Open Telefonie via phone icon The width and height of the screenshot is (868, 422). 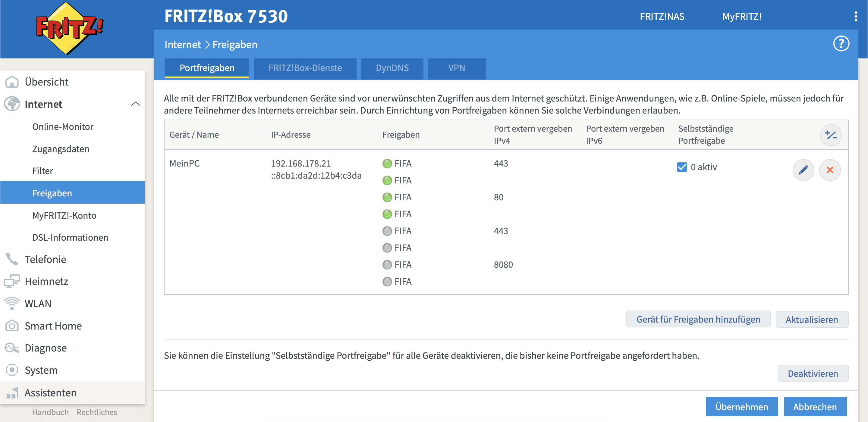tap(12, 259)
